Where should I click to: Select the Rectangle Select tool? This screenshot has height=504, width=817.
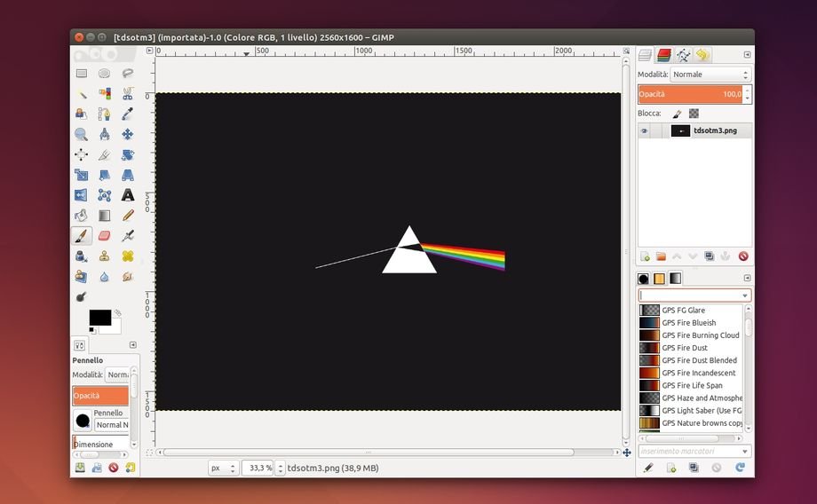click(82, 74)
